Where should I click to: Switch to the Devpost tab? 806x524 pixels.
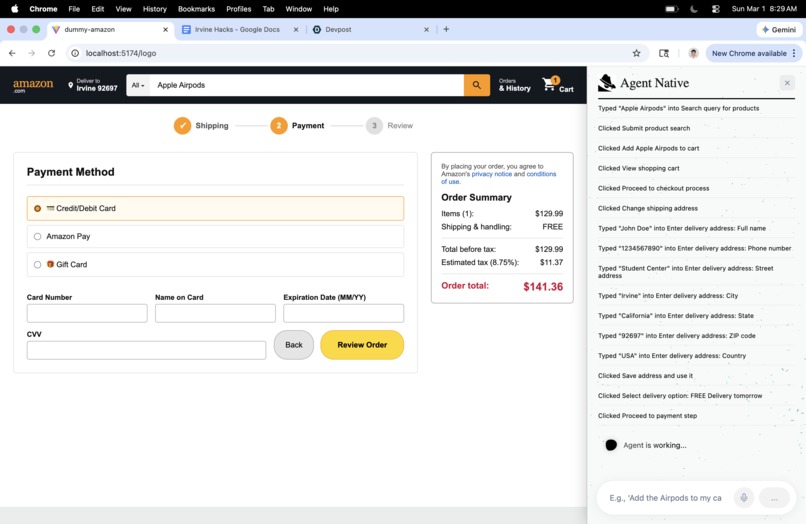[x=338, y=29]
